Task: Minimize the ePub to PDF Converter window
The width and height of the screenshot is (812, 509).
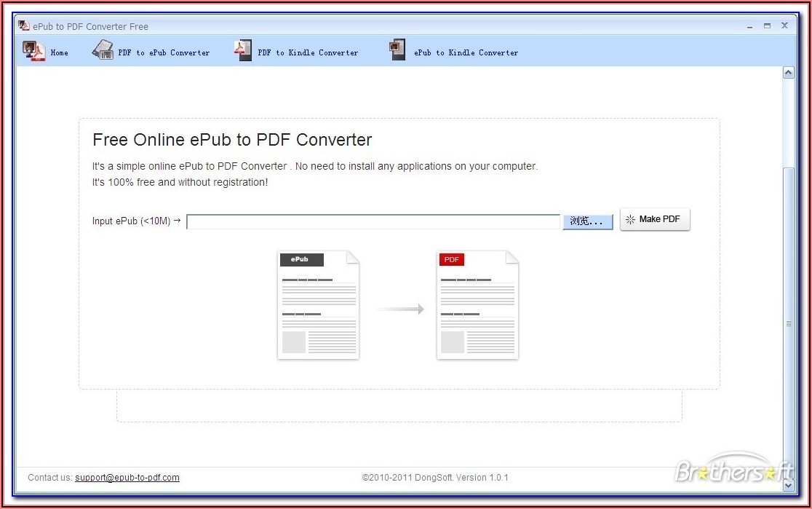Action: click(749, 26)
